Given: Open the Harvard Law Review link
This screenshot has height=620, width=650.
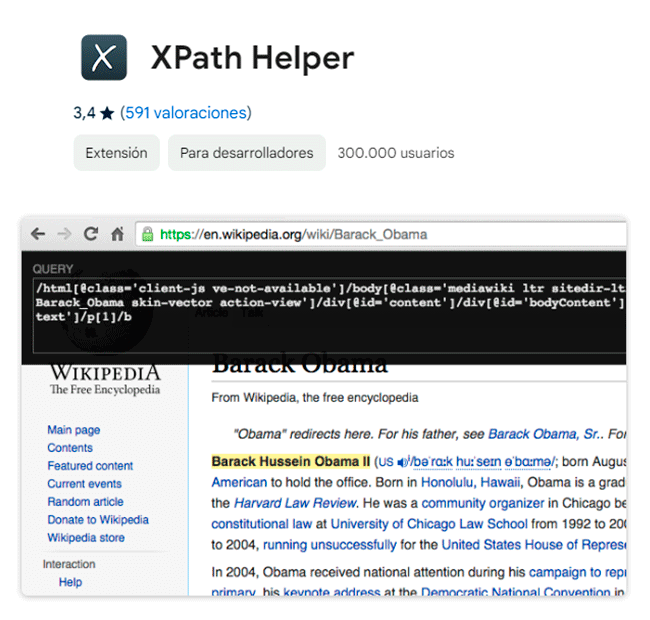Looking at the screenshot, I should [x=295, y=503].
